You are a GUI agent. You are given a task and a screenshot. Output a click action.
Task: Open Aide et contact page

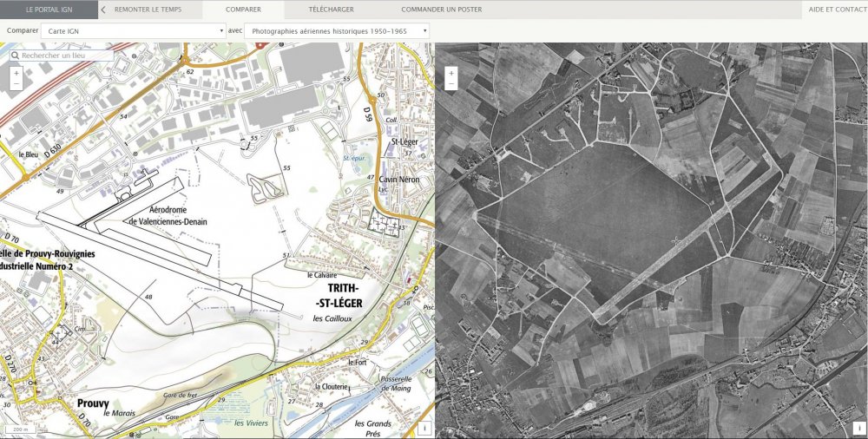click(x=836, y=10)
